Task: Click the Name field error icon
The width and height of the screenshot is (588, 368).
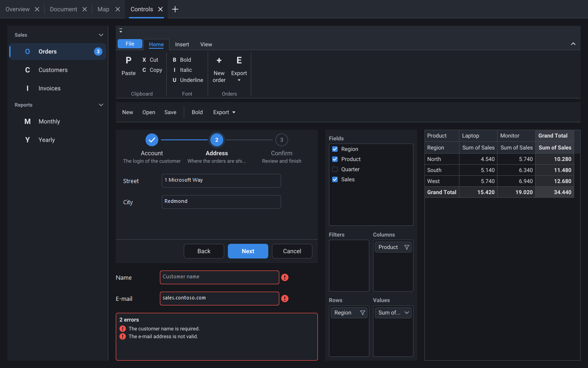Action: [285, 277]
